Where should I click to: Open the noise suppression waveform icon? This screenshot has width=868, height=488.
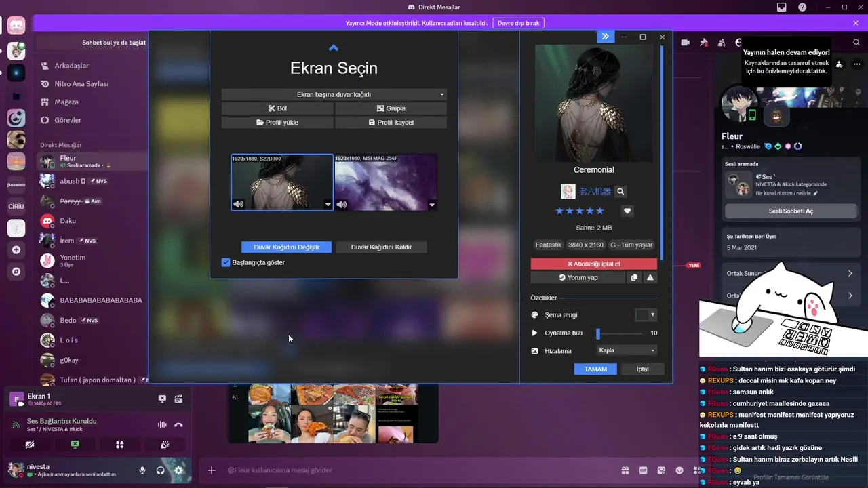(162, 425)
